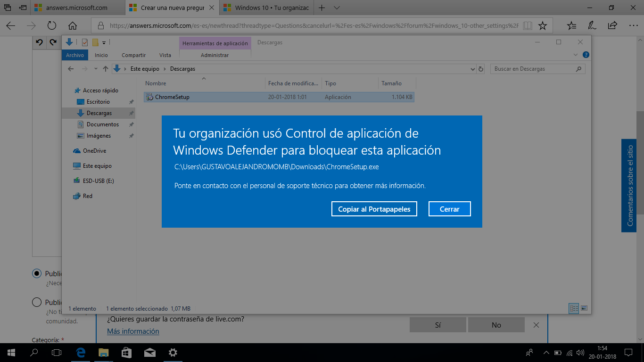Select the second Public radio button
This screenshot has width=644, height=362.
[x=36, y=302]
